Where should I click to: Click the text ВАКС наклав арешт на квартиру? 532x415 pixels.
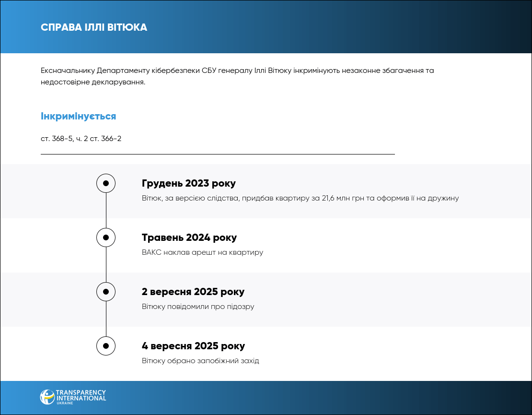202,252
